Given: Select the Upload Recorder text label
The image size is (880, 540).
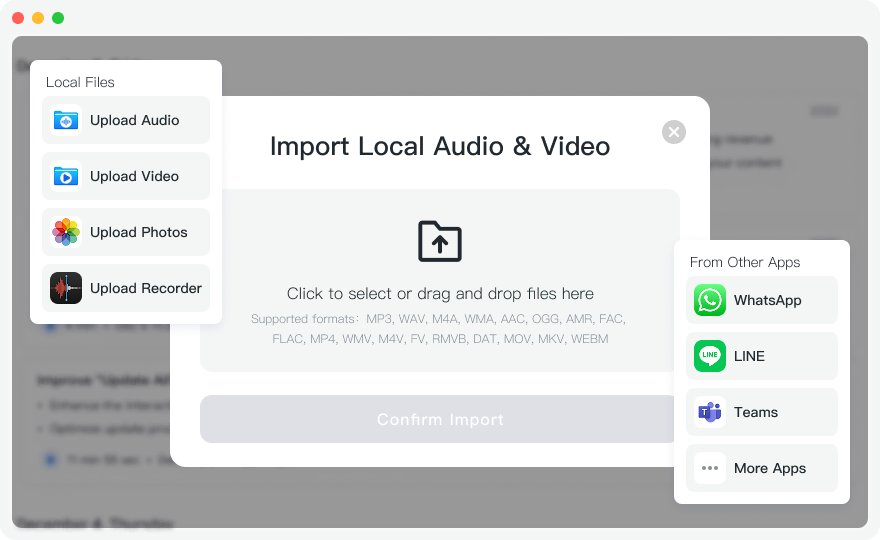Looking at the screenshot, I should tap(146, 288).
